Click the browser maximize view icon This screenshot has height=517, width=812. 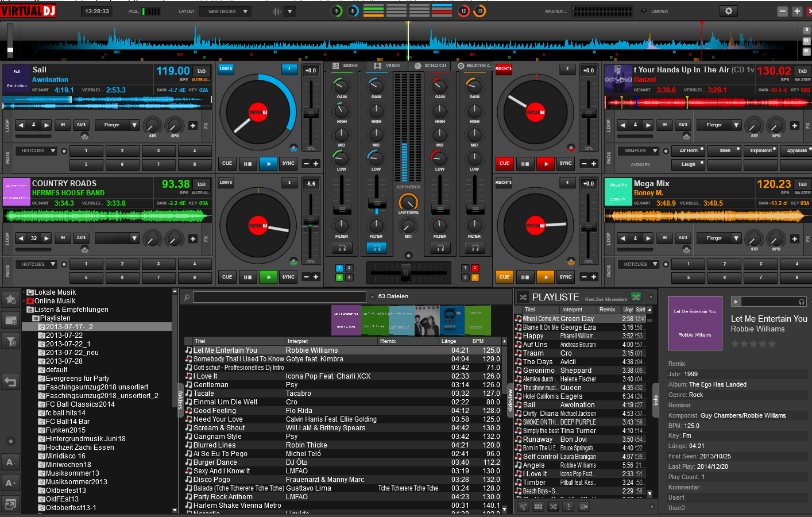(10, 504)
